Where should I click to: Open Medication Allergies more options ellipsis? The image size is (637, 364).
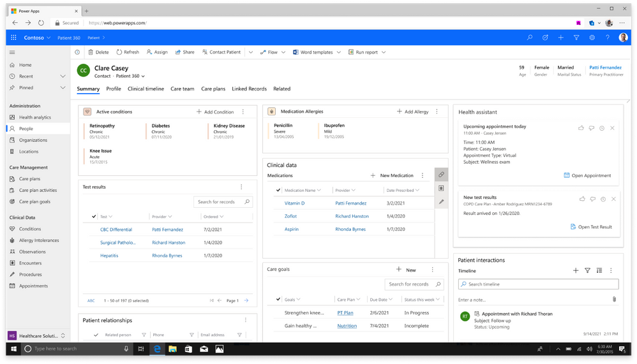click(437, 111)
